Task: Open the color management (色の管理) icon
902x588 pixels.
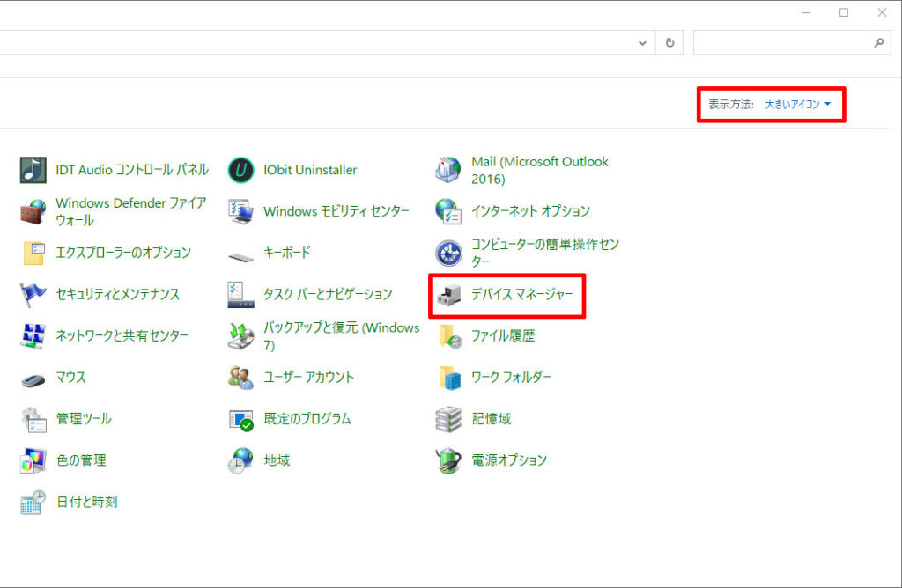Action: [33, 460]
